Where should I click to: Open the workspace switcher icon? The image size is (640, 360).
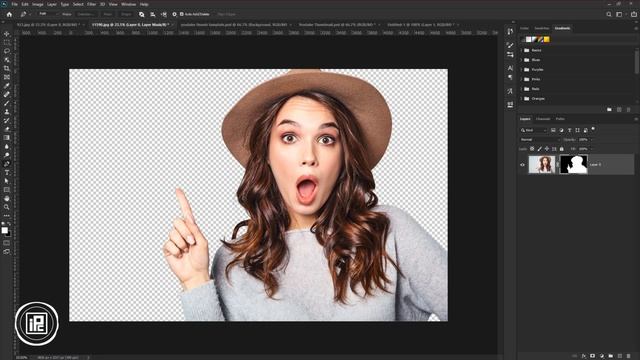(619, 14)
